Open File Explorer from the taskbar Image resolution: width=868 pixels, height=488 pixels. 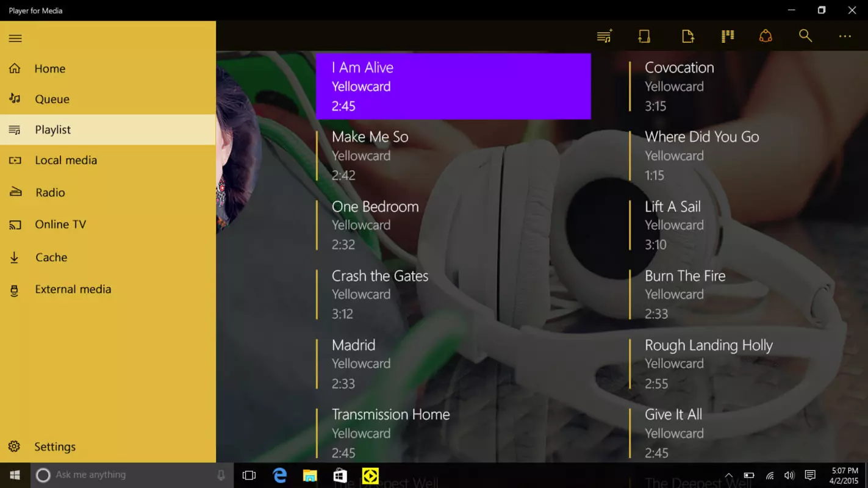coord(310,475)
